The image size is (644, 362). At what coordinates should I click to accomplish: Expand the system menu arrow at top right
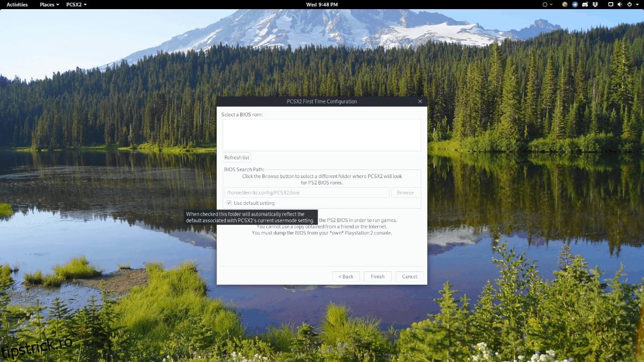tap(636, 4)
